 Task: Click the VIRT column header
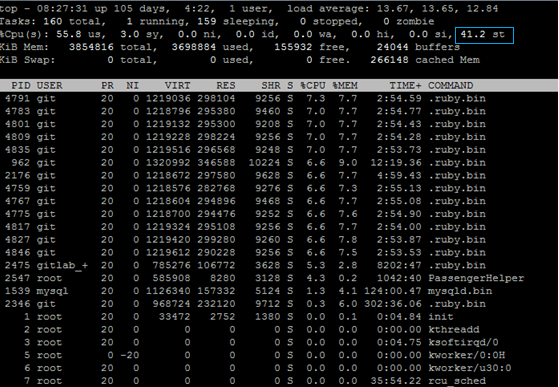coord(178,86)
